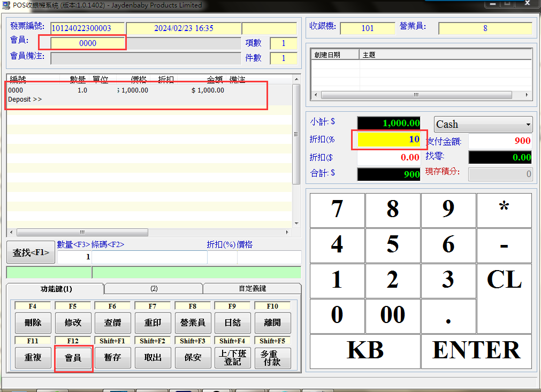Image resolution: width=541 pixels, height=392 pixels.
Task: Tap the ENTER key on keypad
Action: pos(476,351)
